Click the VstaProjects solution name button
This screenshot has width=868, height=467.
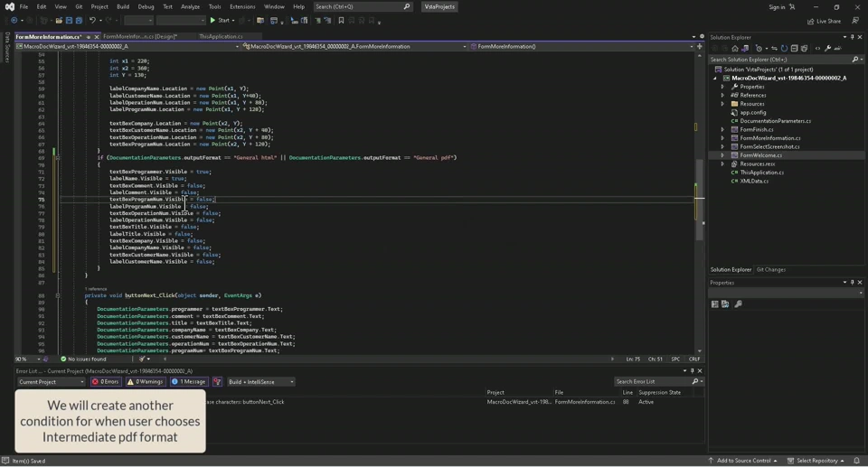[x=439, y=6]
